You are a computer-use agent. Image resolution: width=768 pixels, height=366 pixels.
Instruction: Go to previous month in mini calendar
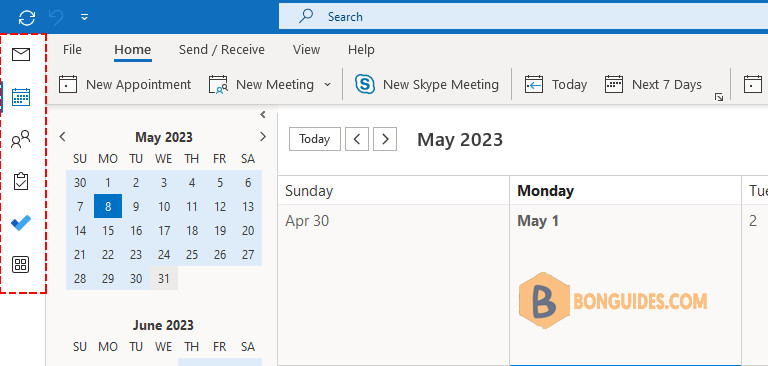point(62,137)
